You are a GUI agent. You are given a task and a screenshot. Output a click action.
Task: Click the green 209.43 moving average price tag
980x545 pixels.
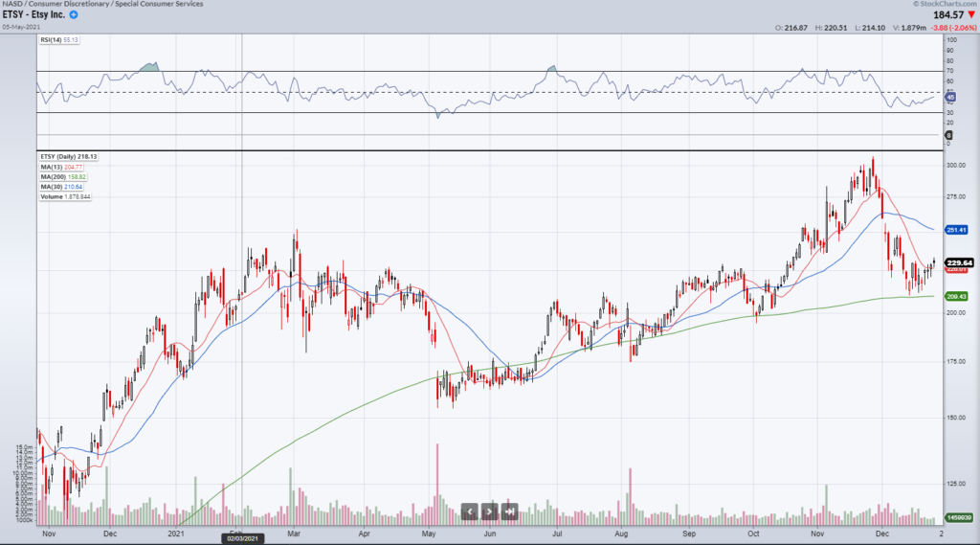(x=957, y=297)
